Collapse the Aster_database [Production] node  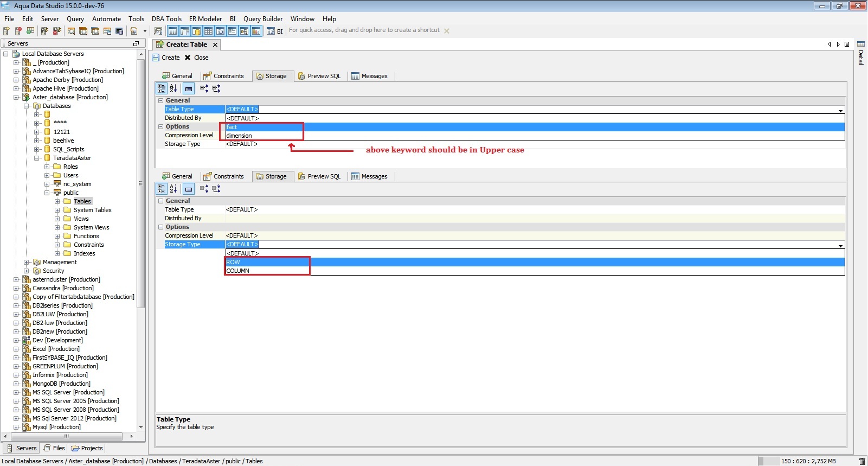(16, 97)
